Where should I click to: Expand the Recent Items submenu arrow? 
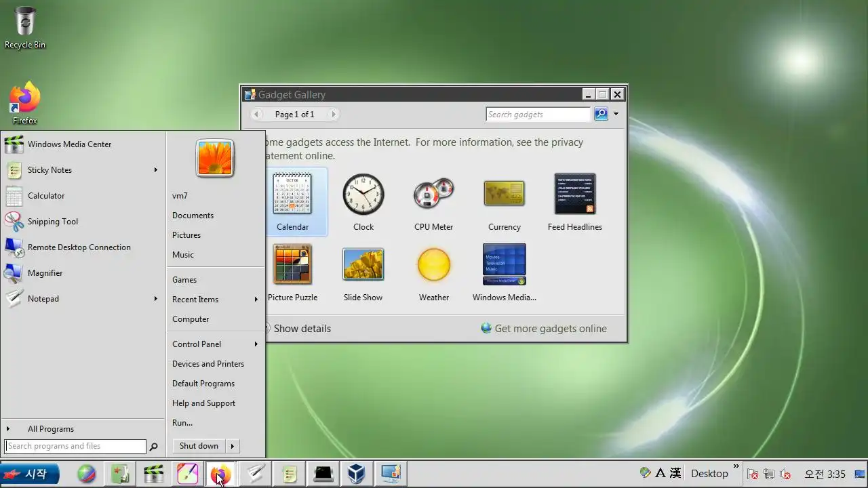click(x=256, y=300)
